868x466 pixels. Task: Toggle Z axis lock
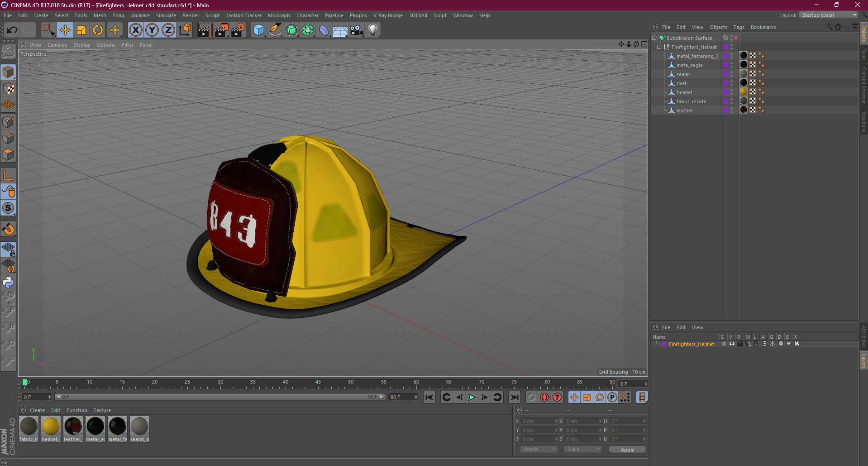click(x=168, y=30)
